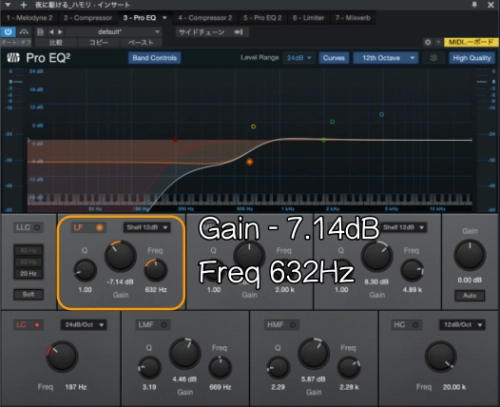Open the 3 - Pro EQ tab dropdown arrow

pyautogui.click(x=165, y=18)
